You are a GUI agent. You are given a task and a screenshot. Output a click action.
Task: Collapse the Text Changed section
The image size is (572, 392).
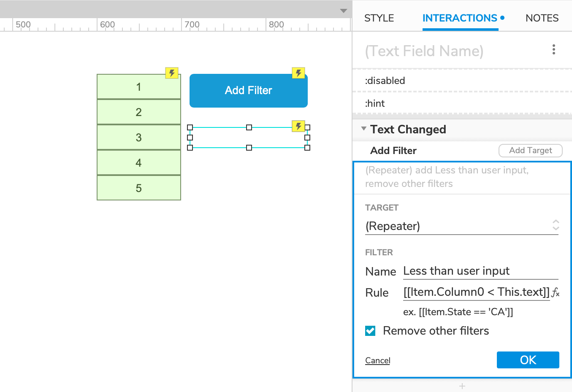pos(363,129)
